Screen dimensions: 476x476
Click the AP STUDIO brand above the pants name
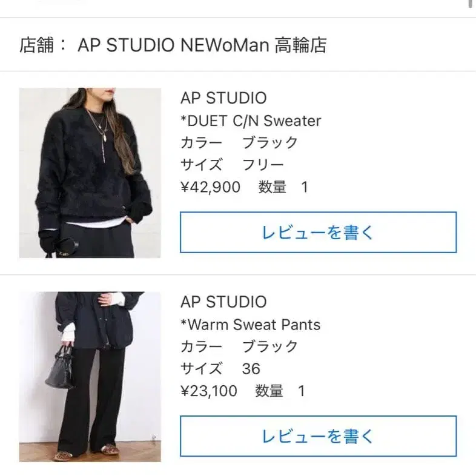point(223,302)
